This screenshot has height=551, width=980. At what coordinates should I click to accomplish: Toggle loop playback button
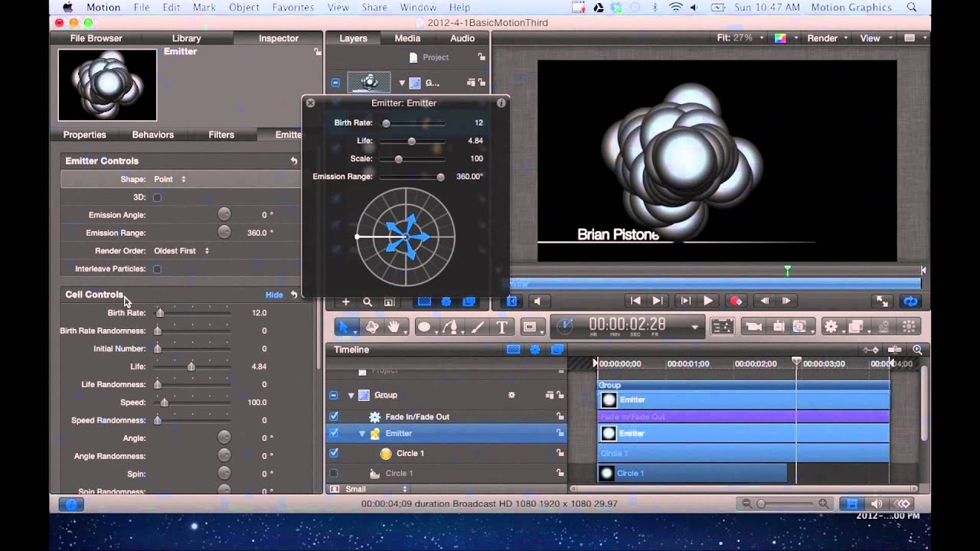pos(910,302)
